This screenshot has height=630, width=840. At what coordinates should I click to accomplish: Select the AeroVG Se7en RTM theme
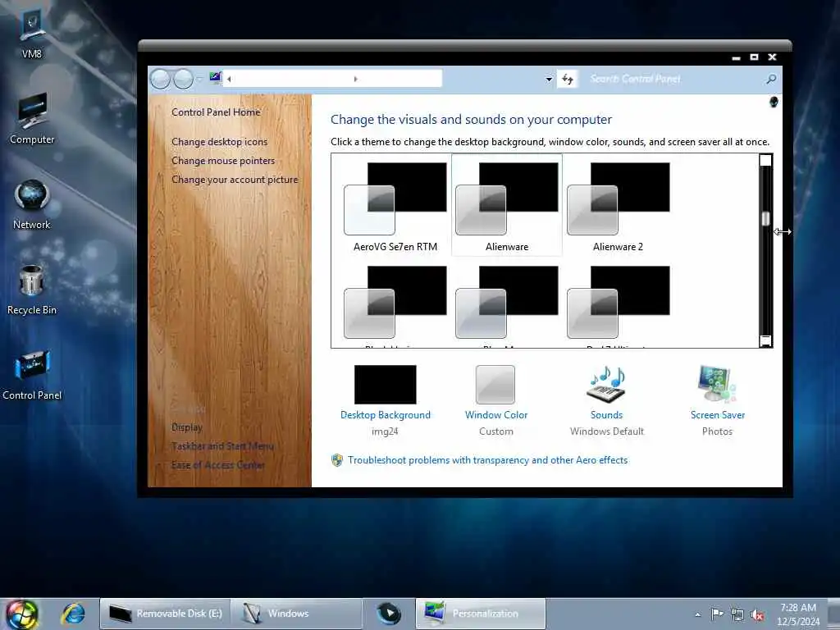(395, 206)
